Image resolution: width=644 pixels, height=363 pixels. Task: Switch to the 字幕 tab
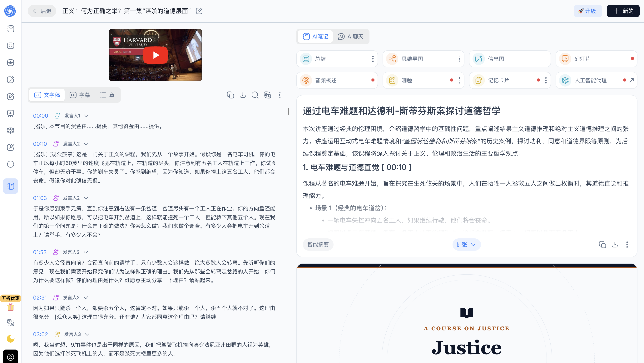pos(80,95)
